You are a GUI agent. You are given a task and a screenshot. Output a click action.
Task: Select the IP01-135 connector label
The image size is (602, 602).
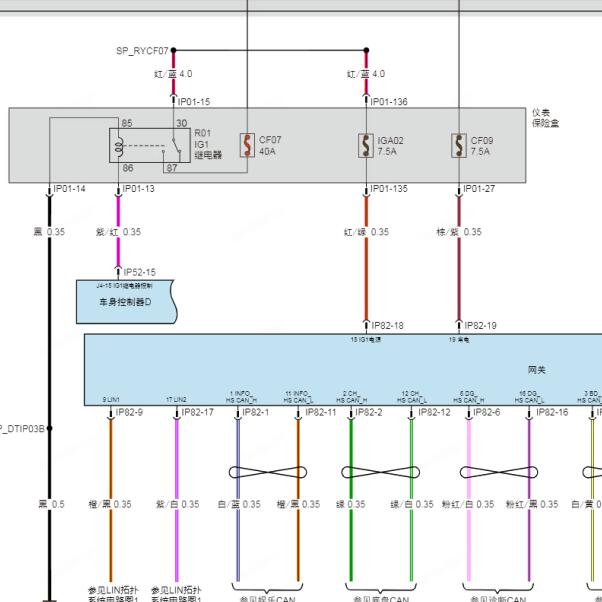tap(389, 189)
